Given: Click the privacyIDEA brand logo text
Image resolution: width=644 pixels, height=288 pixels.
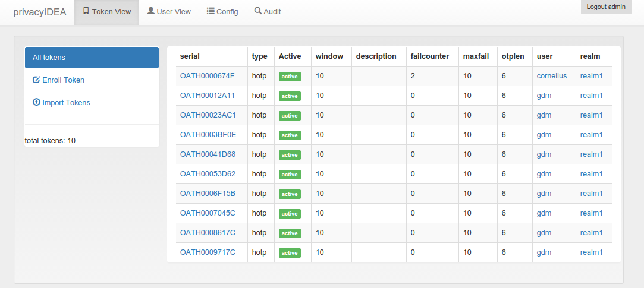Looking at the screenshot, I should [40, 12].
